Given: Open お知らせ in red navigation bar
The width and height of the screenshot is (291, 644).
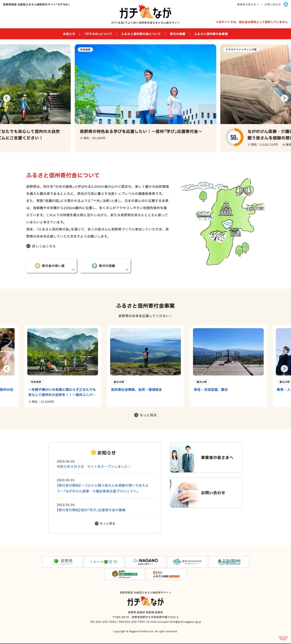Looking at the screenshot, I should click(69, 34).
